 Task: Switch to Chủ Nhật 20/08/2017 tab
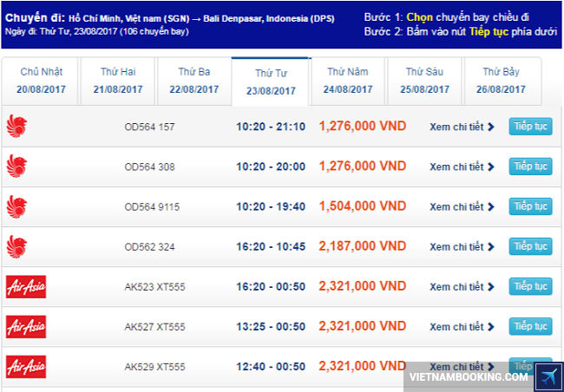click(41, 81)
